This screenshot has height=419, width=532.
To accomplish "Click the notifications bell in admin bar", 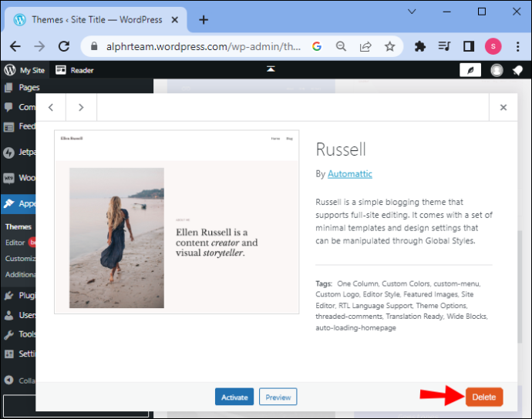I will tap(517, 71).
